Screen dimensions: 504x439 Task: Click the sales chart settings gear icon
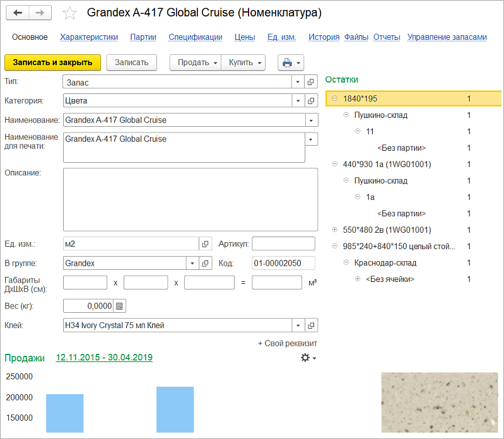(x=308, y=358)
